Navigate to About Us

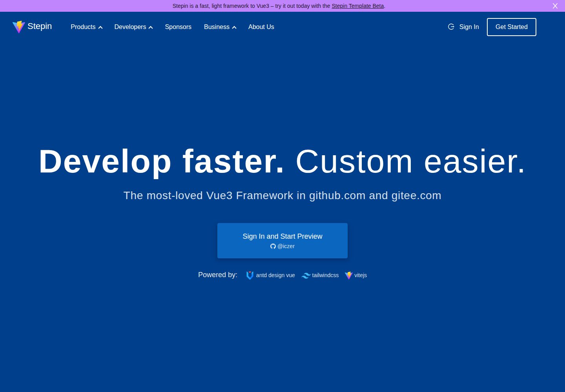261,27
